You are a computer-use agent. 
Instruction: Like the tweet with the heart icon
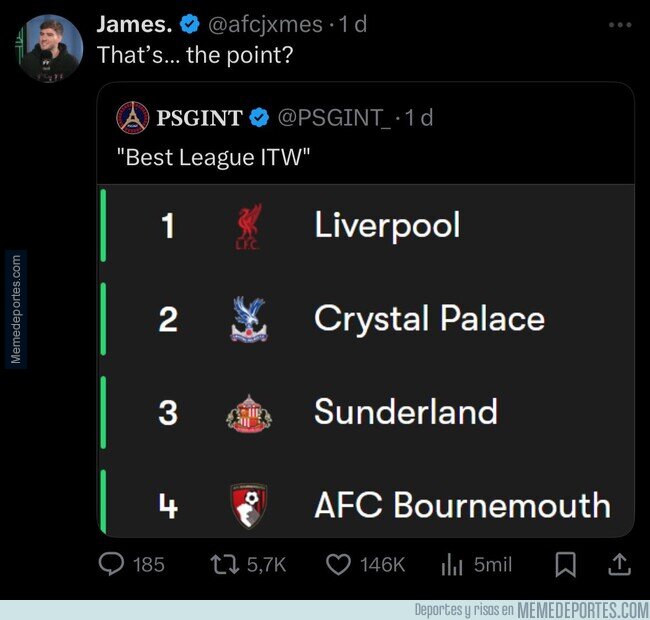(x=337, y=565)
